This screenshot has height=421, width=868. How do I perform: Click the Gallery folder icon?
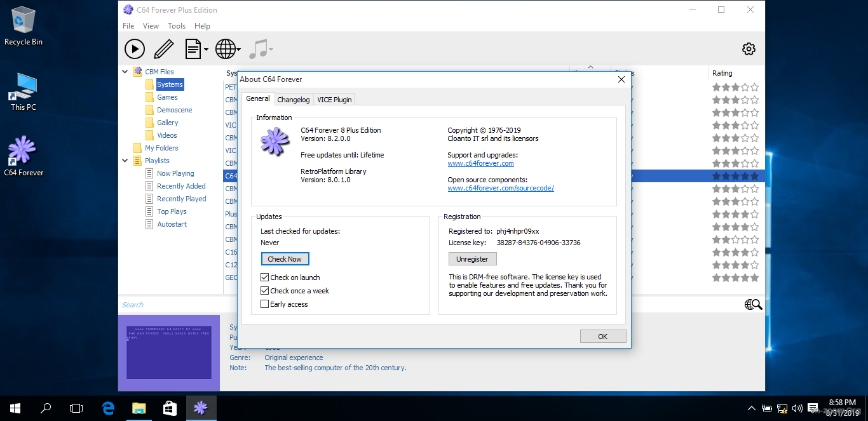coord(149,123)
